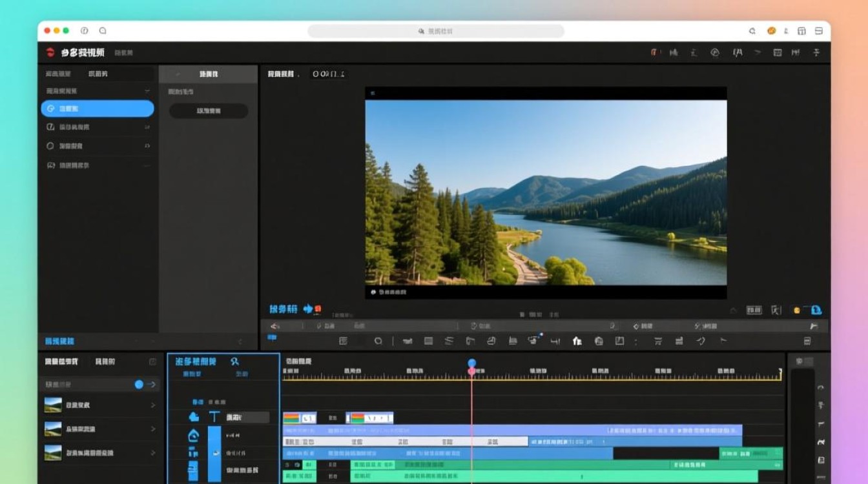
Task: Click the dark rounded button in the middle panel
Action: [x=209, y=111]
